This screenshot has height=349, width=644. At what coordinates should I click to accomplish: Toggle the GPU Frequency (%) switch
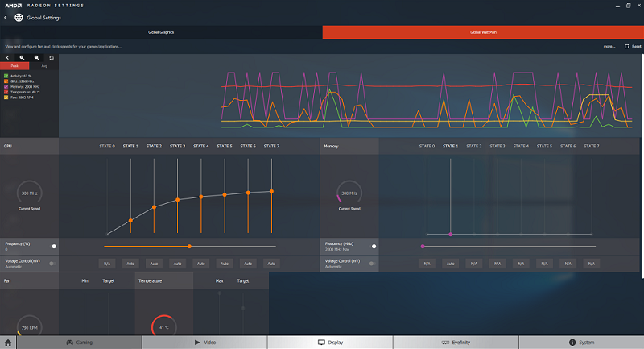[54, 246]
